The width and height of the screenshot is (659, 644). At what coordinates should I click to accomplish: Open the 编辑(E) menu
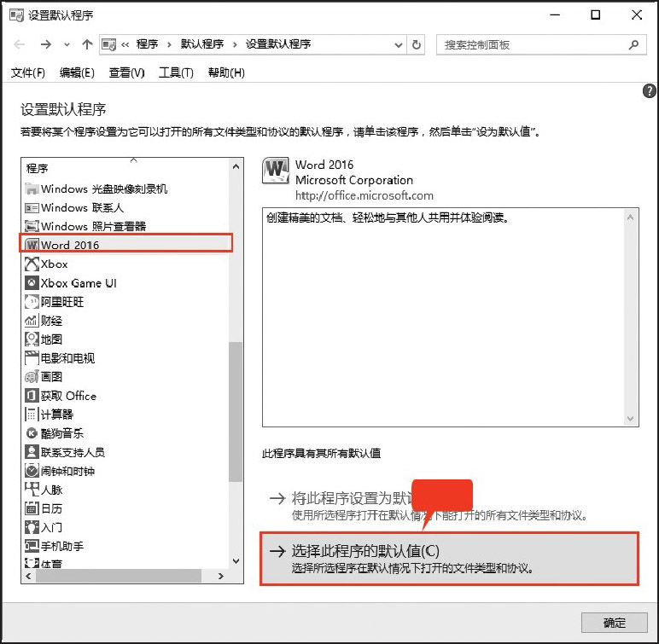click(77, 73)
